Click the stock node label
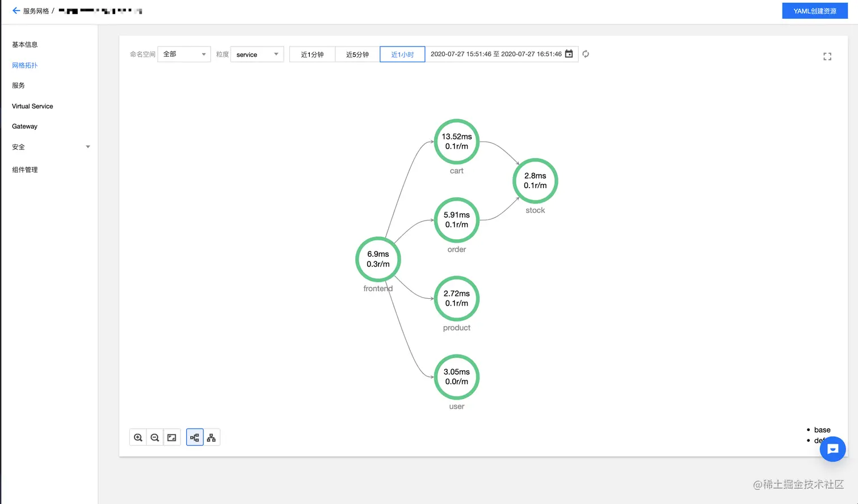Viewport: 858px width, 504px height. tap(535, 210)
